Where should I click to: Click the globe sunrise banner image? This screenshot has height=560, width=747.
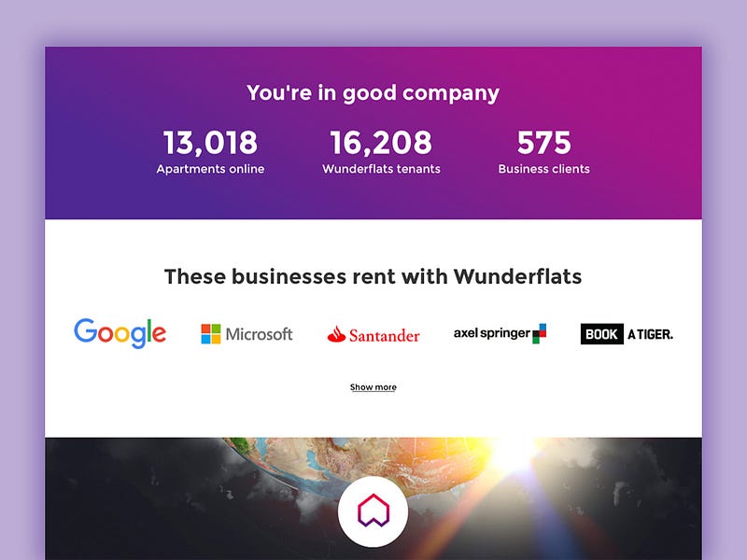tap(373, 498)
